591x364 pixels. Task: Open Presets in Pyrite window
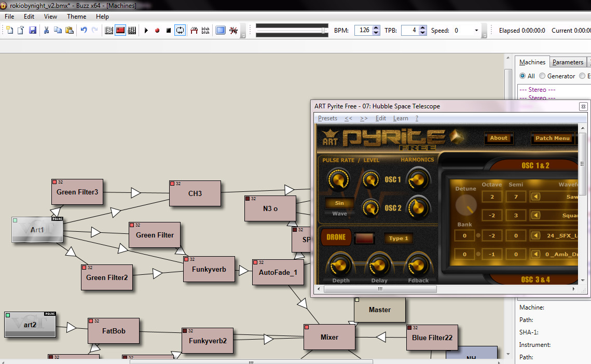[x=327, y=118]
